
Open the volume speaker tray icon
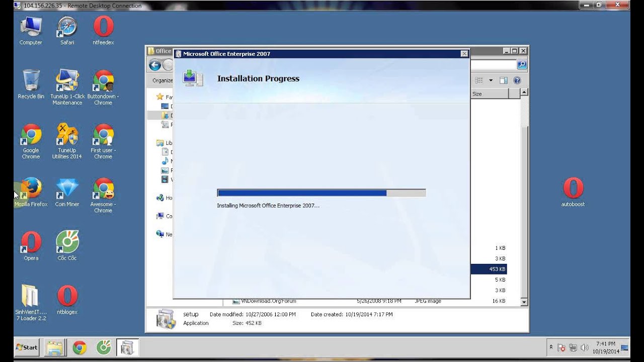[584, 347]
